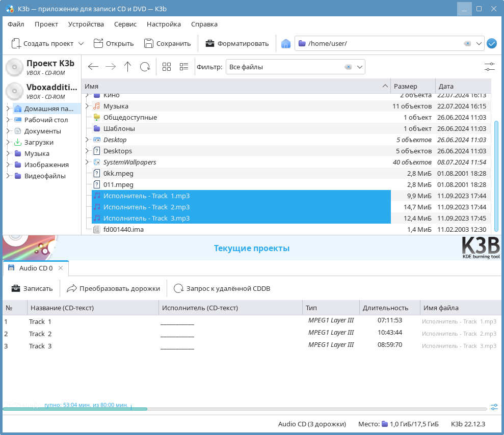Screen dimensions: 504x435
Task: Click the back navigation arrow icon
Action: [x=93, y=67]
